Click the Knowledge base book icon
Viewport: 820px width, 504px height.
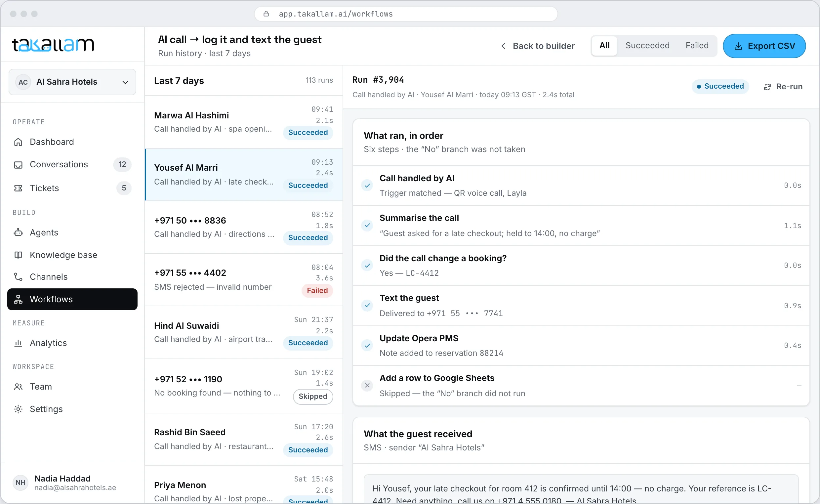(18, 255)
